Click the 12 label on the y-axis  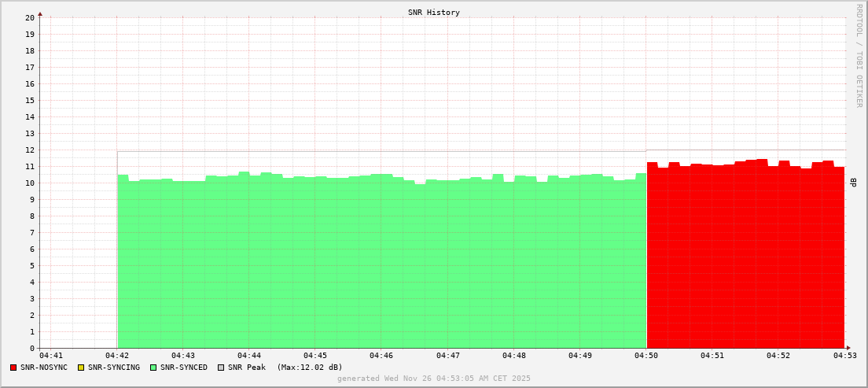(x=30, y=150)
